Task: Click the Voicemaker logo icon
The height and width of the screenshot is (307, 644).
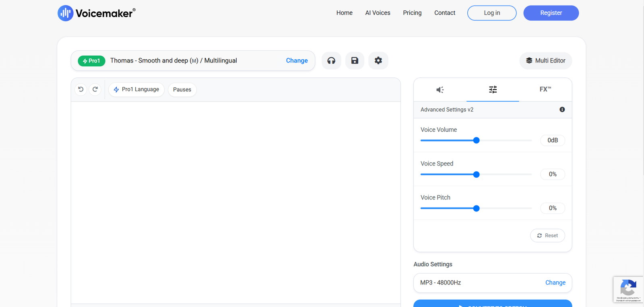Action: coord(65,13)
